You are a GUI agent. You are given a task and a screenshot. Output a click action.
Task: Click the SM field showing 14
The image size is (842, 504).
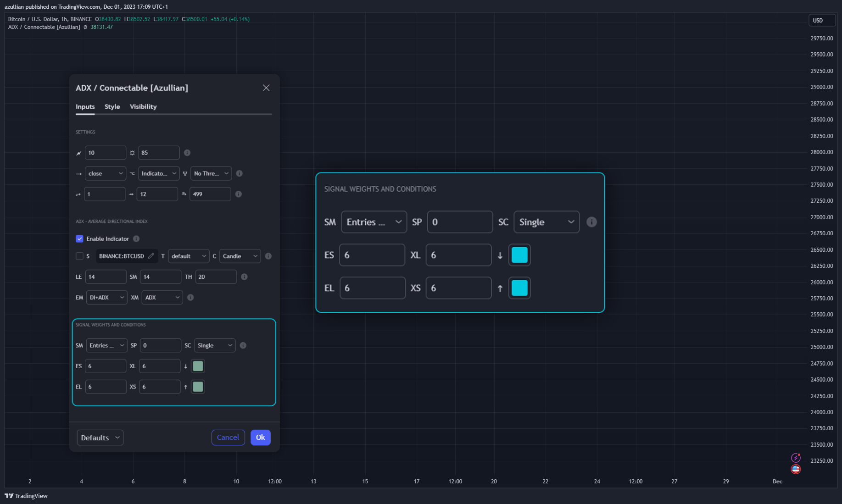(160, 277)
